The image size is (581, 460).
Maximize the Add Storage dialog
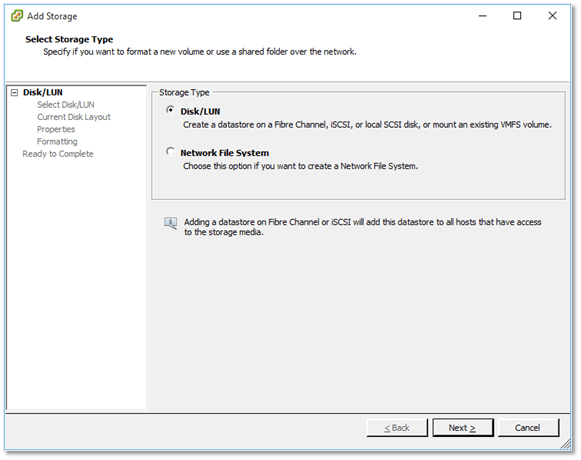tap(517, 16)
